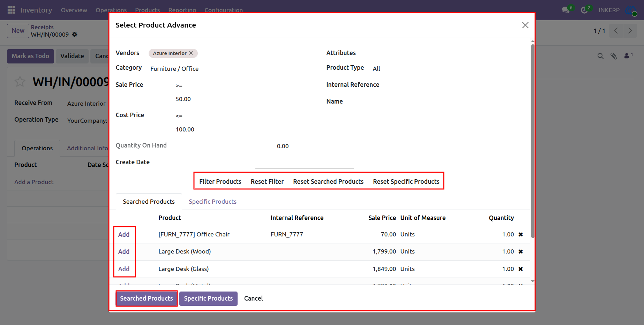Close the Select Product Advance dialog
This screenshot has width=644, height=325.
[x=525, y=25]
